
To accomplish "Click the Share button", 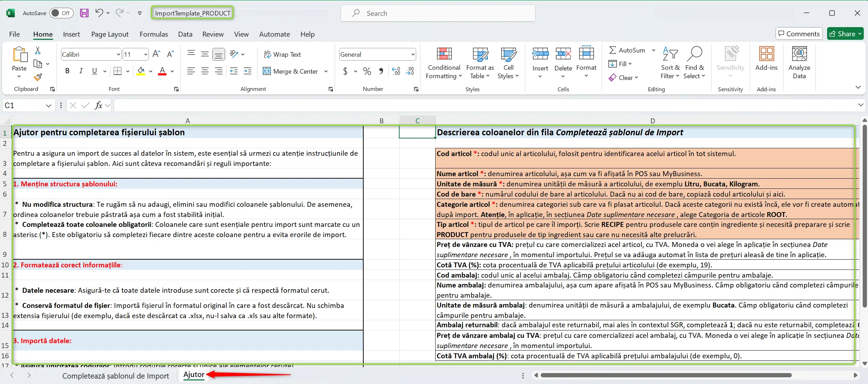I will [845, 33].
